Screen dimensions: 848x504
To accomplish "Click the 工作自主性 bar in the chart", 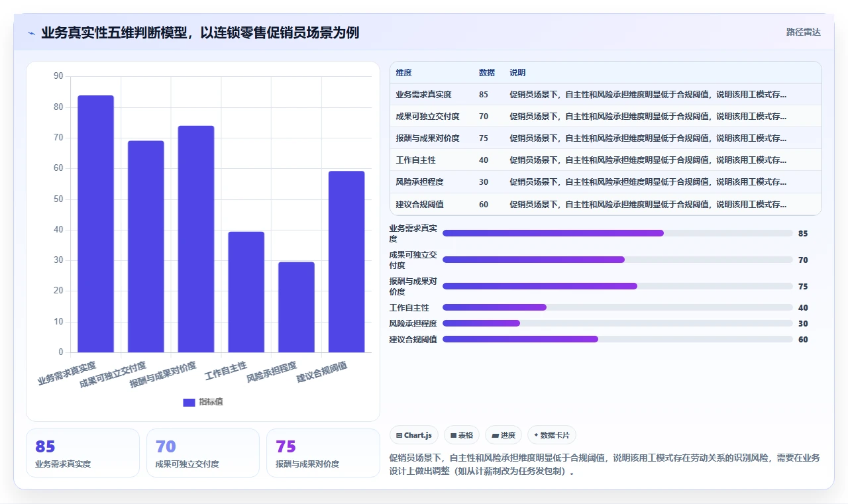I will [246, 292].
